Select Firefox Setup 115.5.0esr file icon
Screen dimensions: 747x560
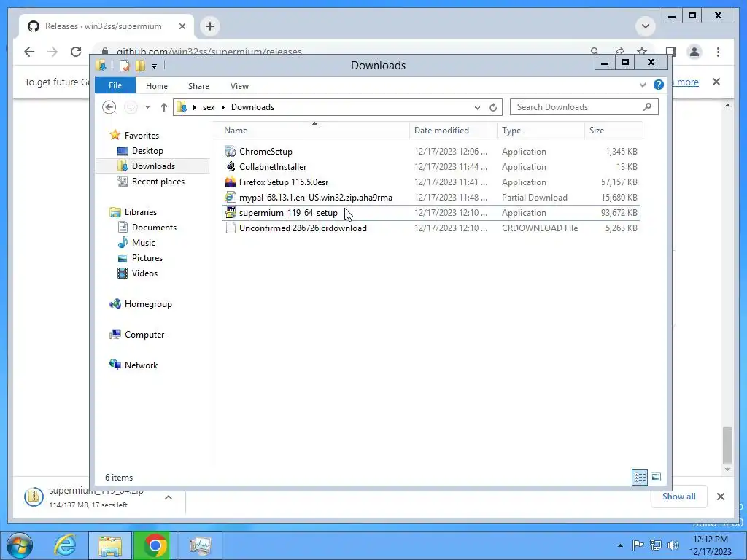pyautogui.click(x=231, y=182)
